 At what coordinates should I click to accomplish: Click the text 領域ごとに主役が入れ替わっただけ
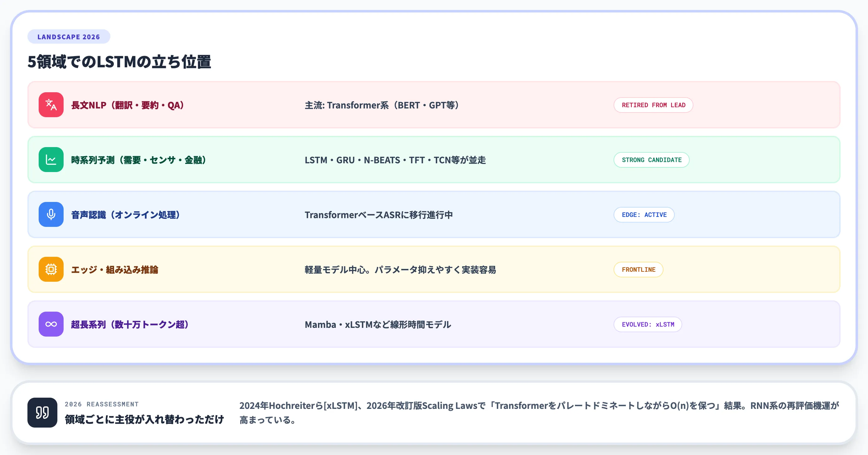coord(144,420)
